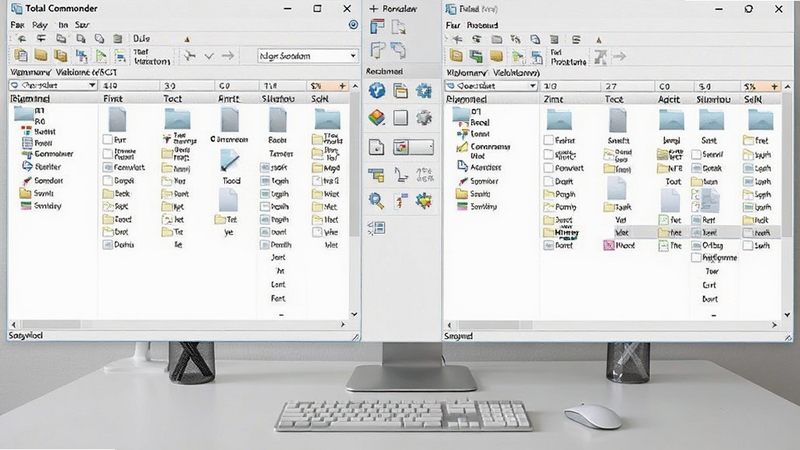This screenshot has width=800, height=450.
Task: Open the wide picture dropdown button in center panel
Action: click(413, 147)
